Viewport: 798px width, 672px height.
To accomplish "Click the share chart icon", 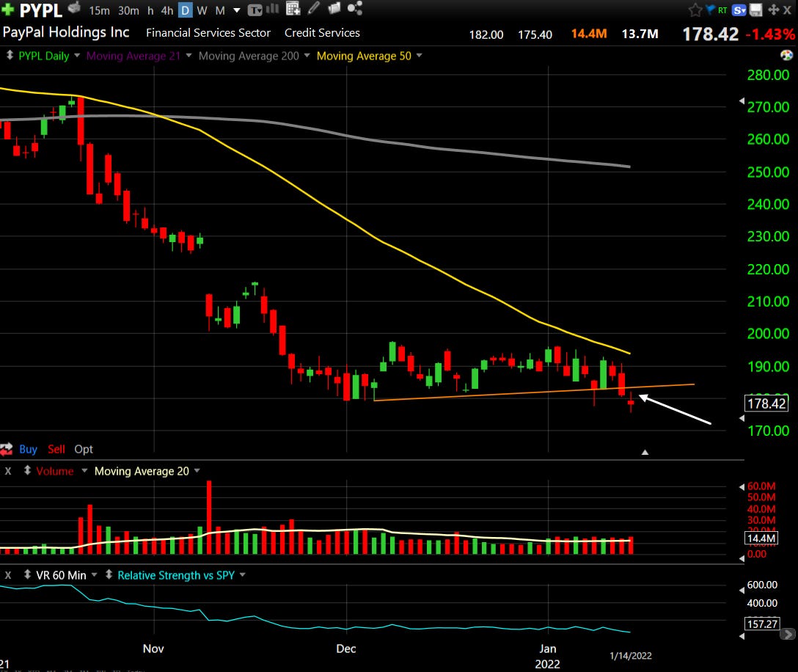I will click(355, 8).
